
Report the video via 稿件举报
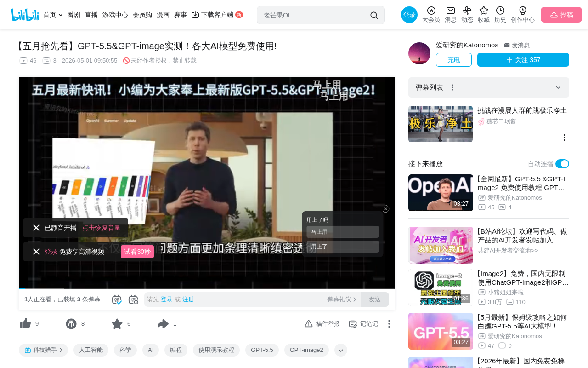tap(322, 324)
